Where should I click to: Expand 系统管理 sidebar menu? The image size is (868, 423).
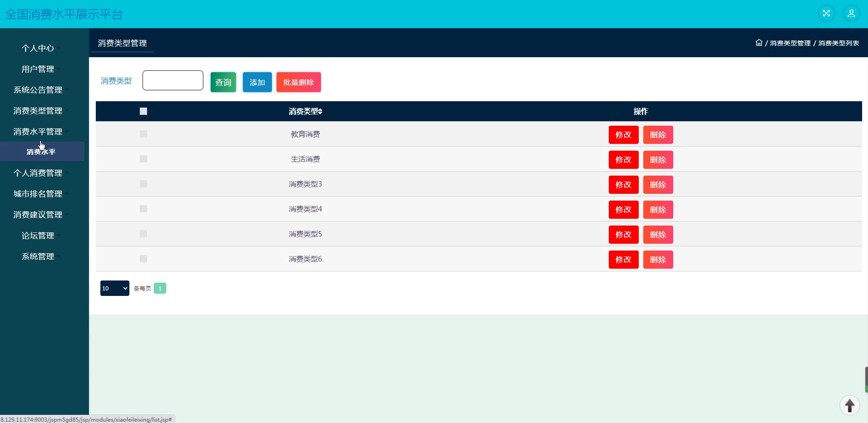tap(41, 256)
